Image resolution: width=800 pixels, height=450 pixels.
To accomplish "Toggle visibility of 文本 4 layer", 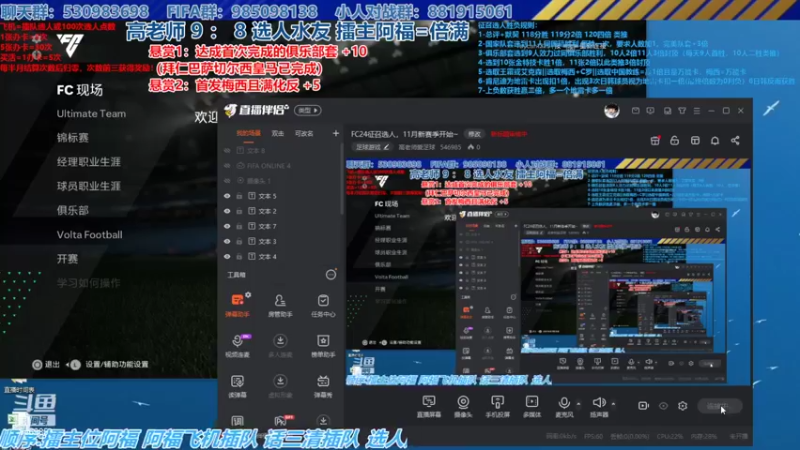I will [x=227, y=257].
